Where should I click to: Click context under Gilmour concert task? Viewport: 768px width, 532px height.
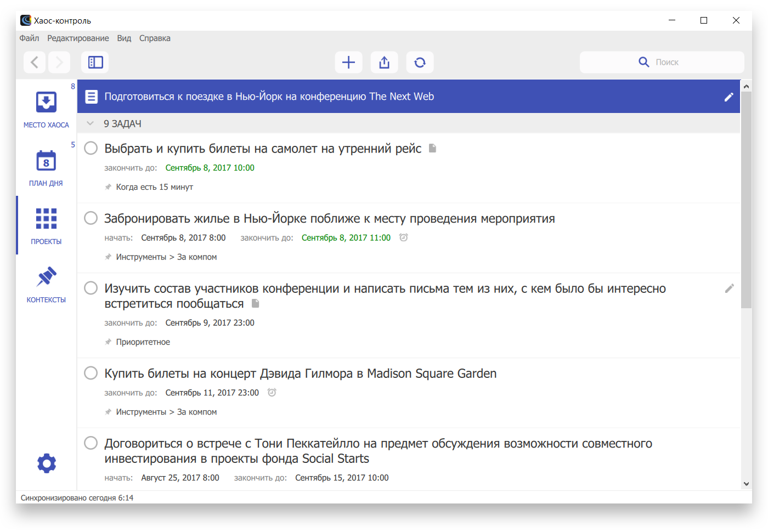[x=166, y=412]
